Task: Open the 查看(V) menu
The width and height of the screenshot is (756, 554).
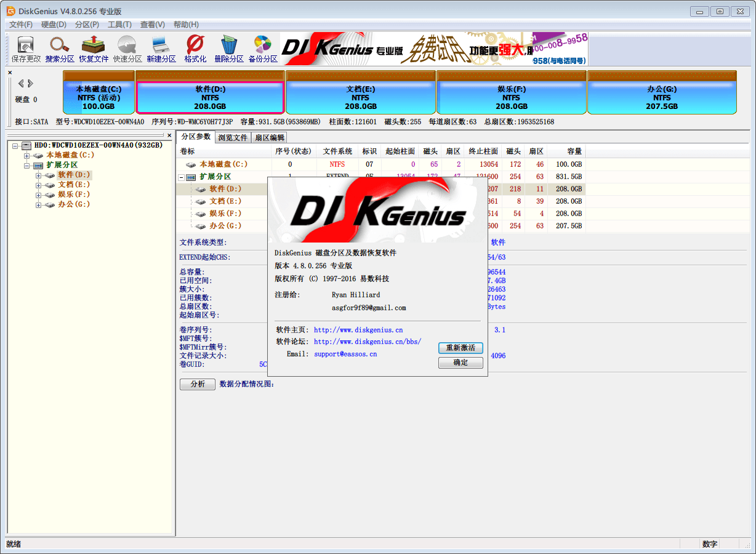Action: point(152,25)
